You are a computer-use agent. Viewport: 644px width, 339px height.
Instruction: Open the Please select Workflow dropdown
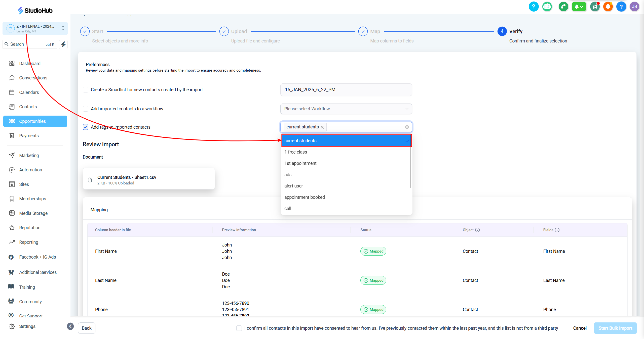346,109
